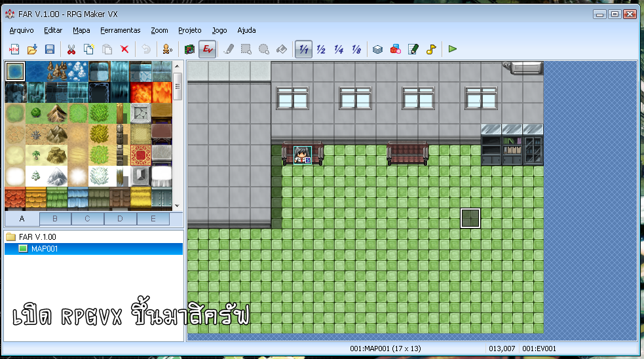This screenshot has height=359, width=644.
Task: Save the project with the floppy disk icon
Action: (x=50, y=49)
